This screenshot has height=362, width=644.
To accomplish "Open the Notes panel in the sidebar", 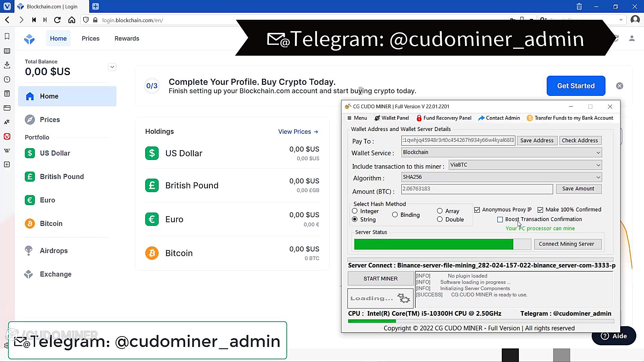I will (x=7, y=94).
